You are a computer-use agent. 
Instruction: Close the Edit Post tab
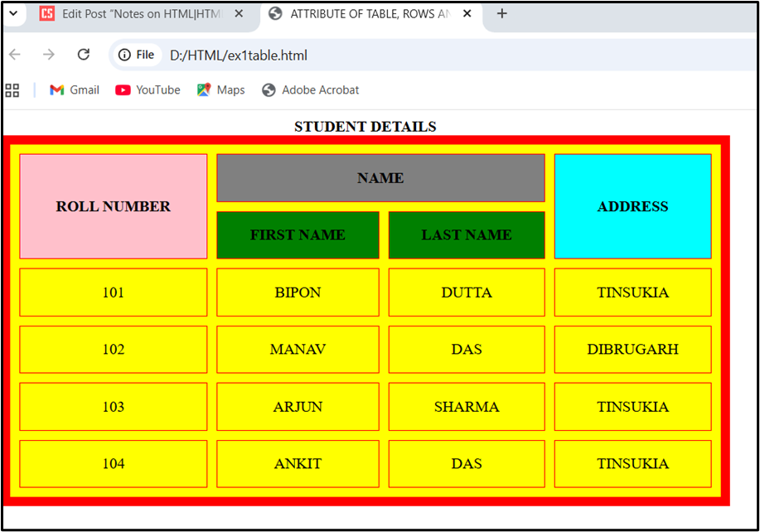tap(239, 14)
